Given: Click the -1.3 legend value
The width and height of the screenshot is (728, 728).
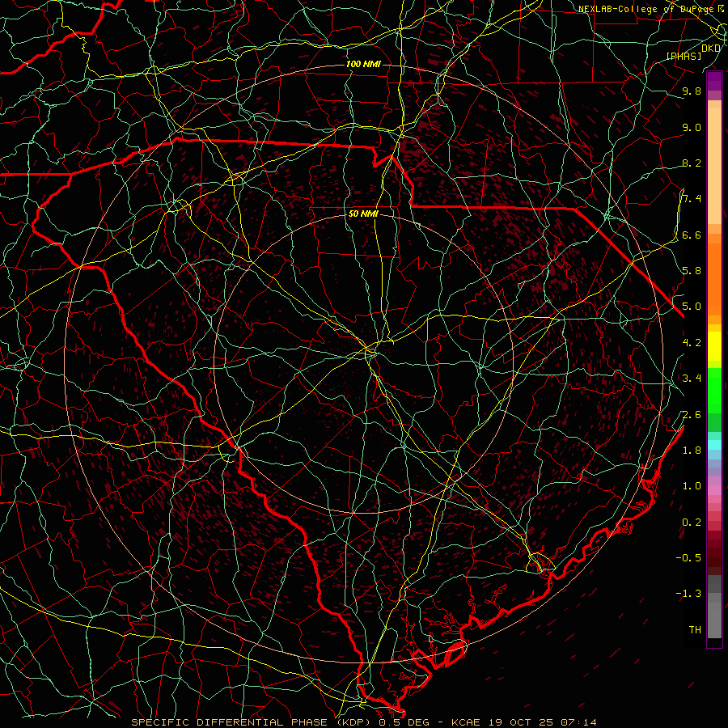Looking at the screenshot, I should click(x=688, y=594).
